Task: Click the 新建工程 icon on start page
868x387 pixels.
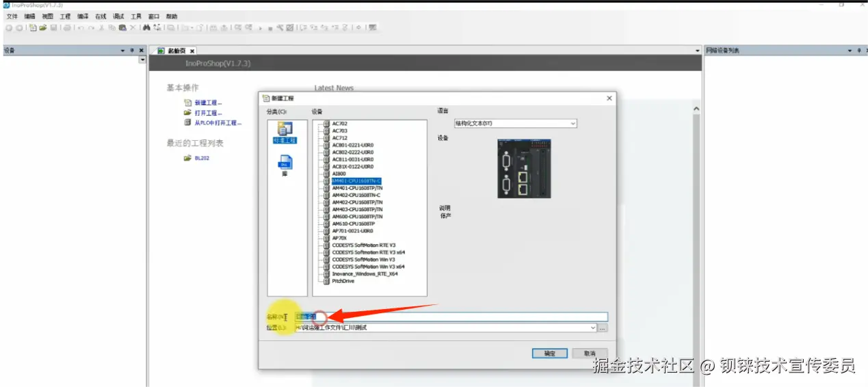Action: click(188, 103)
